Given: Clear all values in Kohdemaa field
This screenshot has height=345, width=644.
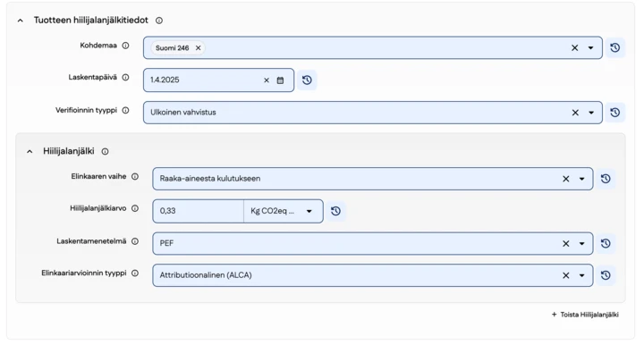Looking at the screenshot, I should 574,48.
